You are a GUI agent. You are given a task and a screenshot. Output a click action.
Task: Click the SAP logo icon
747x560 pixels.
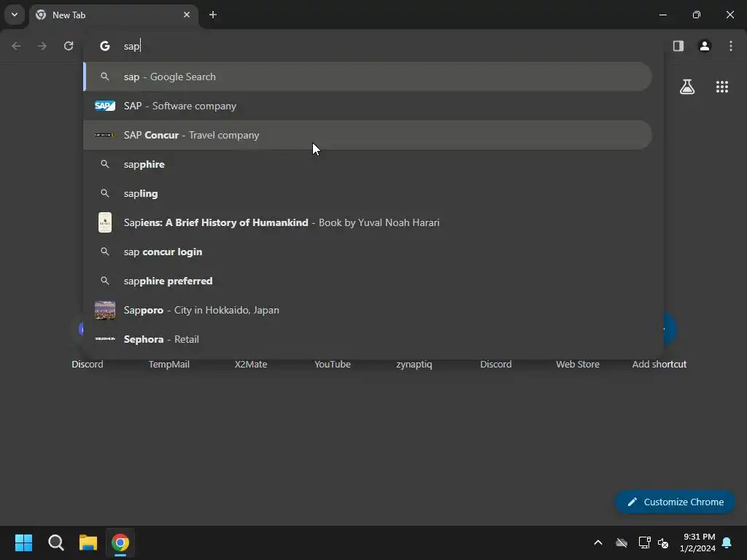[105, 106]
